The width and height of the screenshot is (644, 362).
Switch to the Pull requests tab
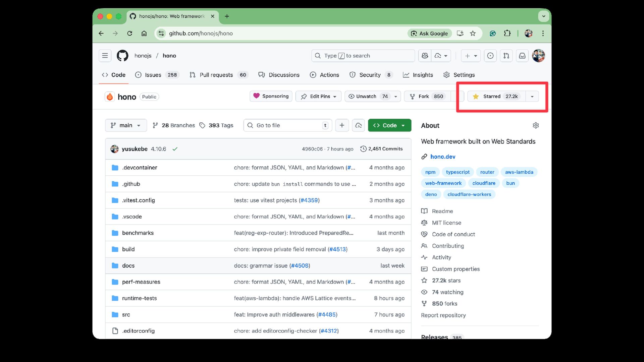coord(216,75)
